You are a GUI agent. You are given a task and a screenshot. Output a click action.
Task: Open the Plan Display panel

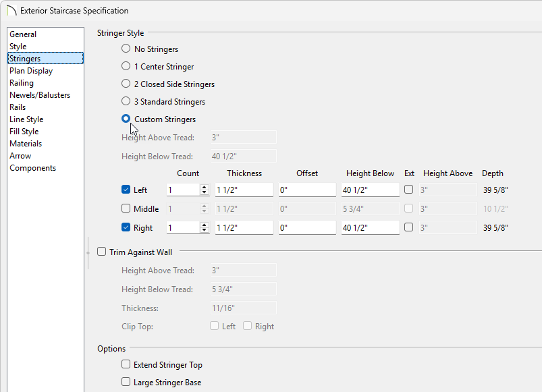pos(31,71)
